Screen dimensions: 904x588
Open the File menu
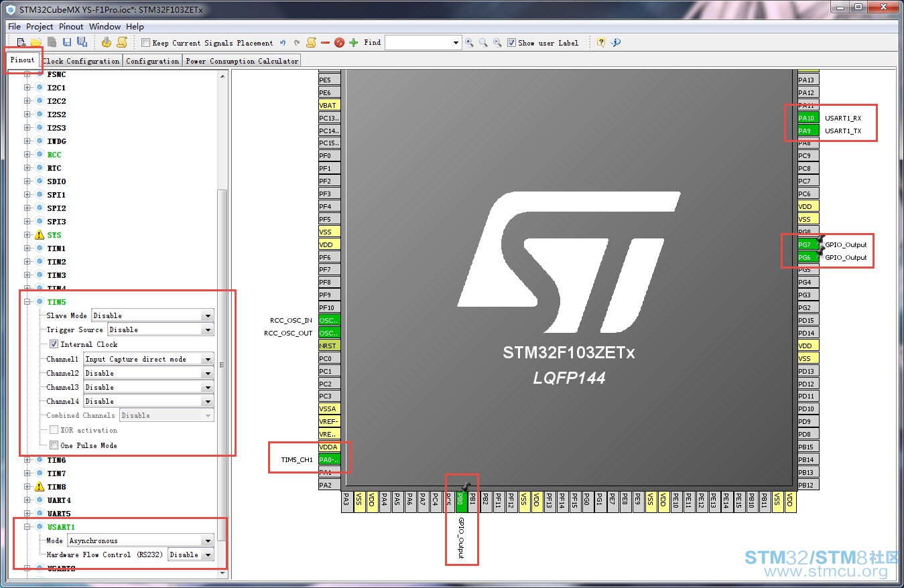click(x=14, y=27)
